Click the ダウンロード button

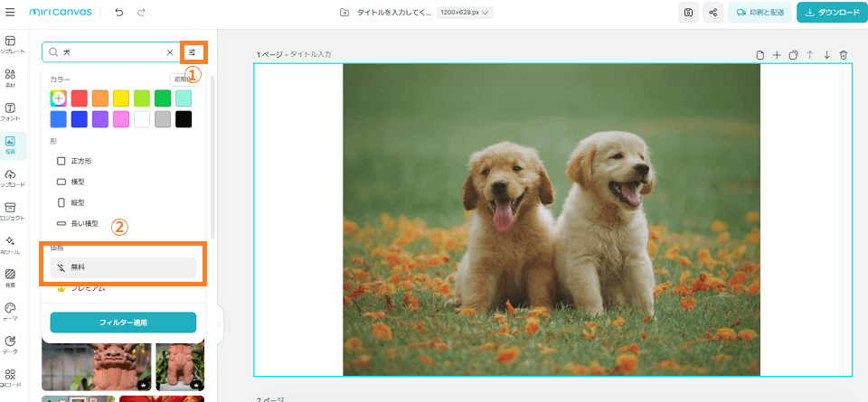[x=828, y=13]
